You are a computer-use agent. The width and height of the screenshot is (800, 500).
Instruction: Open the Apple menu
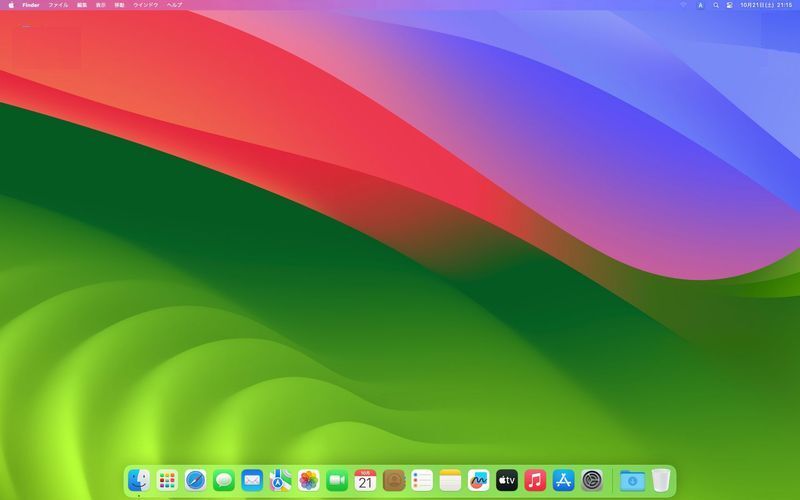11,5
